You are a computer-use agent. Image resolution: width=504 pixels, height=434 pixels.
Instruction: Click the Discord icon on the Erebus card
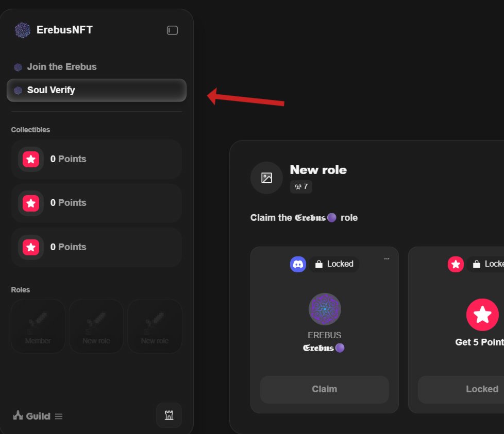pyautogui.click(x=298, y=264)
